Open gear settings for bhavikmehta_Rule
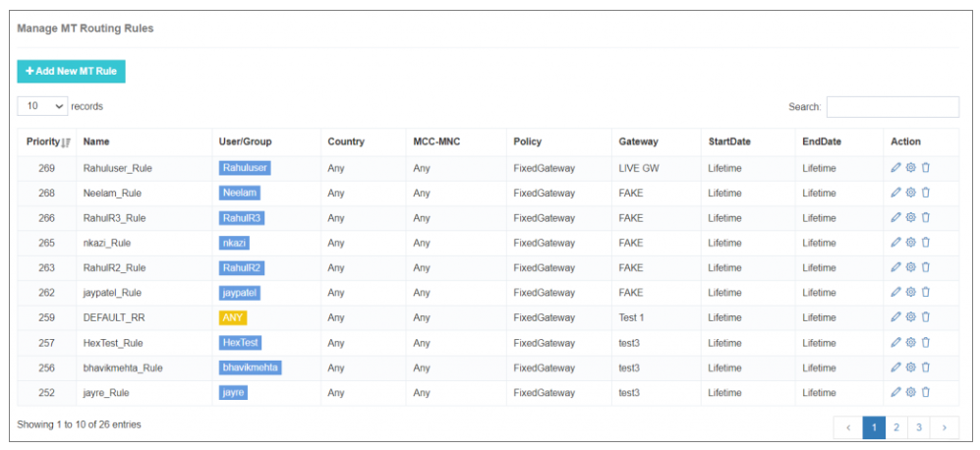The image size is (980, 450). point(910,367)
